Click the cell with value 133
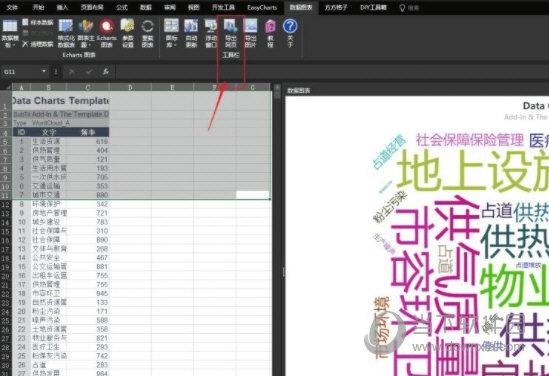The width and height of the screenshot is (549, 376). [88, 302]
